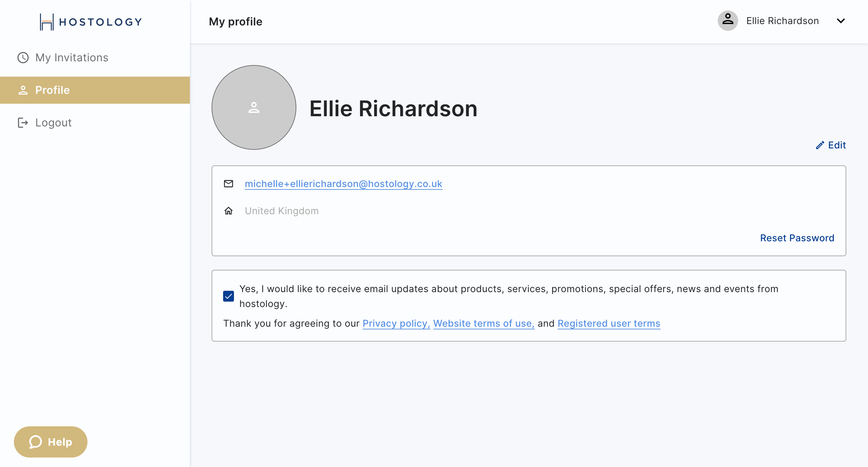
Task: Click the user avatar icon in header
Action: (728, 21)
